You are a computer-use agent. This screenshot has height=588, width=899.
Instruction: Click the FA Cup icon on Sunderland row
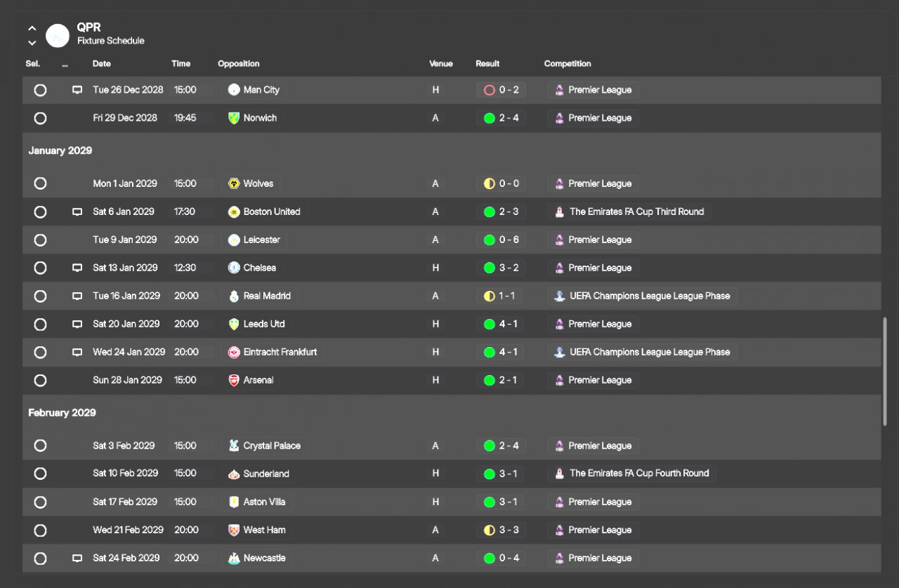(x=559, y=473)
